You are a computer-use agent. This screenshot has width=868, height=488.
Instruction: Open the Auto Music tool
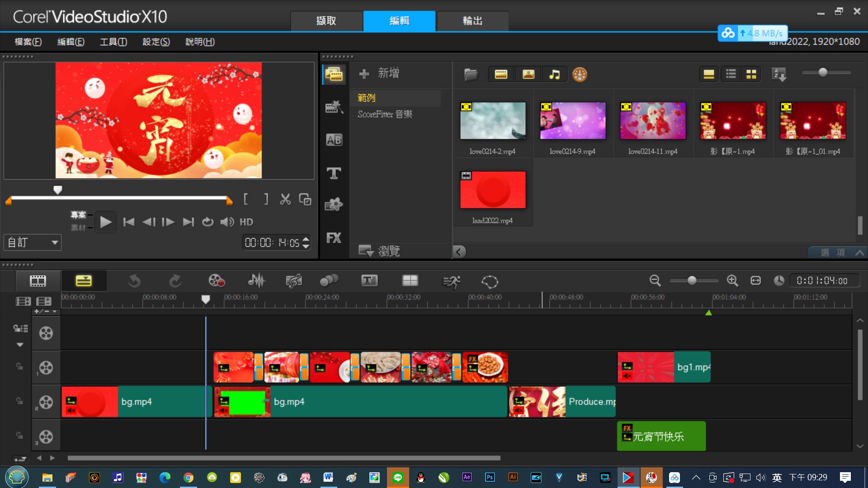tap(294, 281)
